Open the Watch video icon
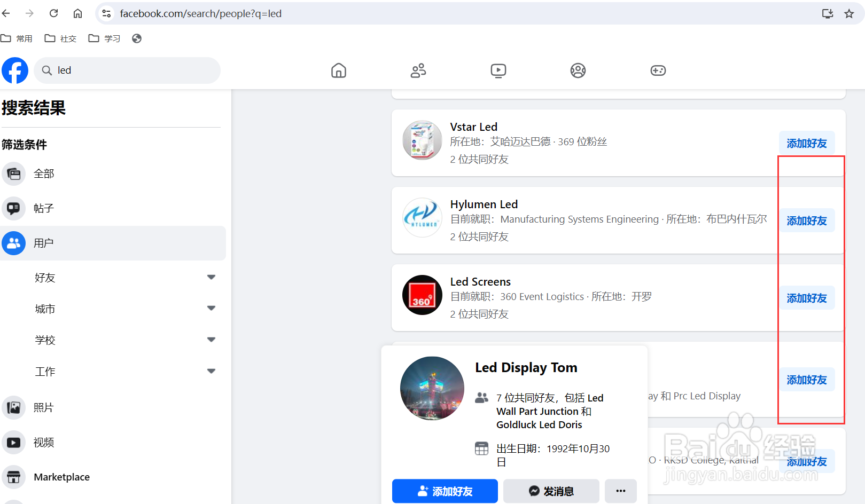This screenshot has height=504, width=865. click(x=498, y=70)
